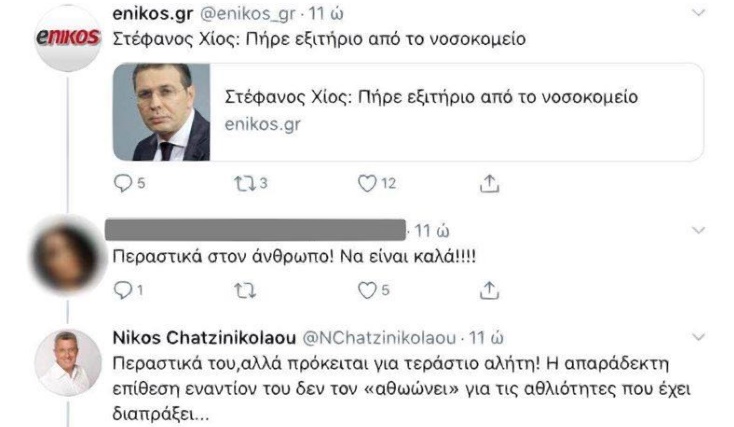The image size is (734, 427).
Task: Click the article preview thumbnail photo
Action: 162,112
